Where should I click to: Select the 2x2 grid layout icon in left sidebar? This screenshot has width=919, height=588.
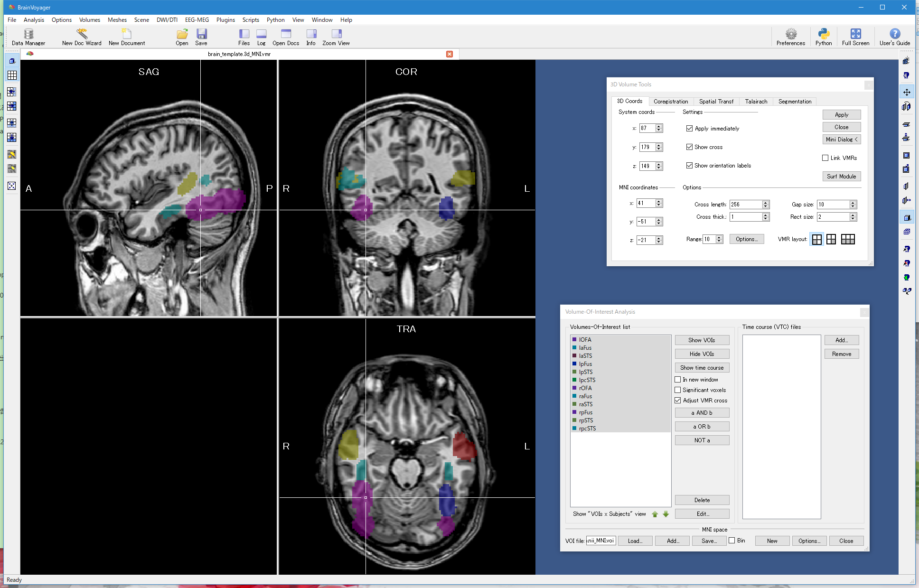click(x=12, y=75)
